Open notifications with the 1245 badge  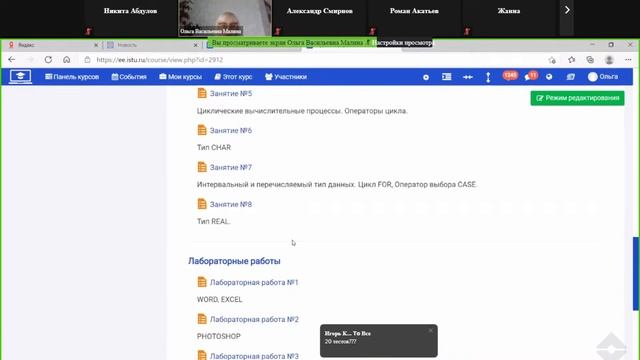(x=510, y=76)
